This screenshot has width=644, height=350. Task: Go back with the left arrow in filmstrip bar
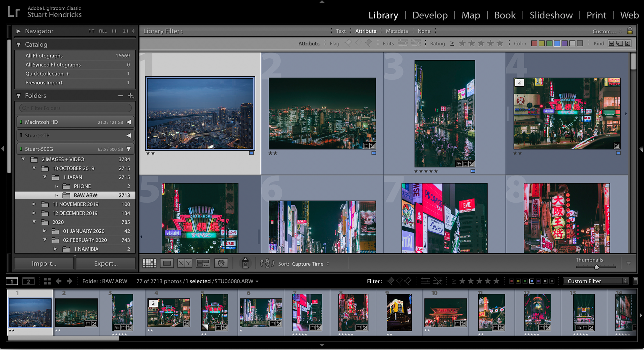[59, 281]
